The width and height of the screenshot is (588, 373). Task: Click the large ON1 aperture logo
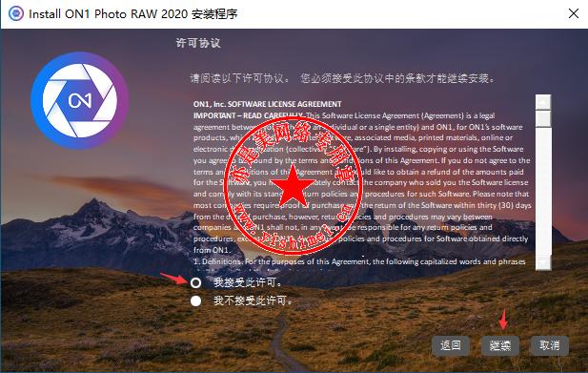(x=79, y=100)
